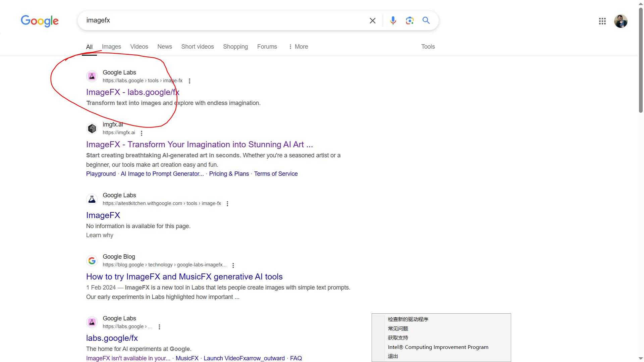Click the Google logo

click(40, 21)
